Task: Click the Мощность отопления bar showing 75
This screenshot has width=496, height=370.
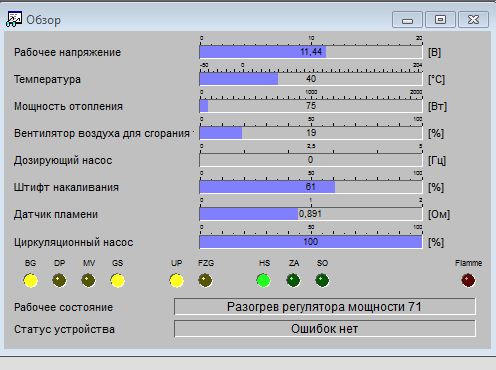Action: pos(311,106)
